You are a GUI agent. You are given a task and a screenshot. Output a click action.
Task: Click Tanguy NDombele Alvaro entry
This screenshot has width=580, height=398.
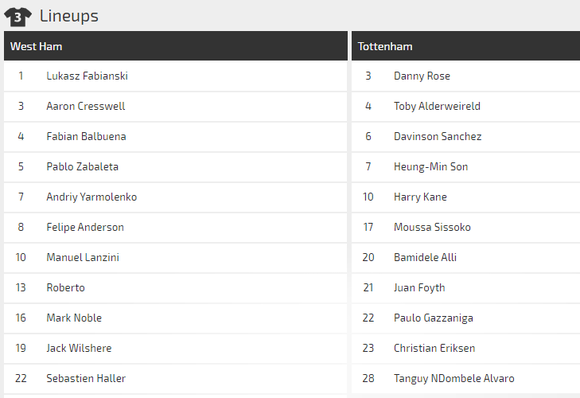454,378
